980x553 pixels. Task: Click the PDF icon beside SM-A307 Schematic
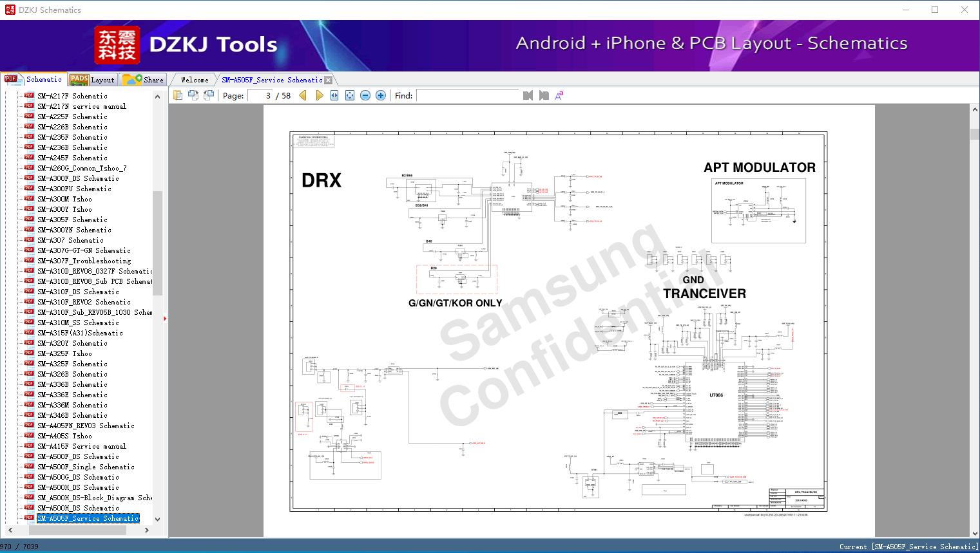29,239
